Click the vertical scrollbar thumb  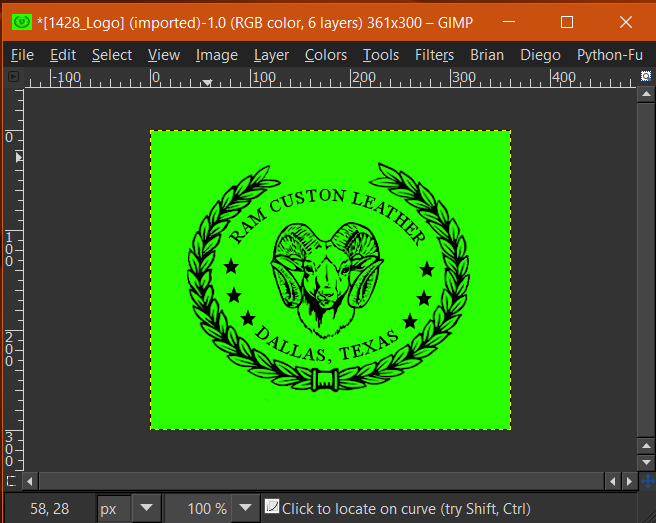pos(646,270)
